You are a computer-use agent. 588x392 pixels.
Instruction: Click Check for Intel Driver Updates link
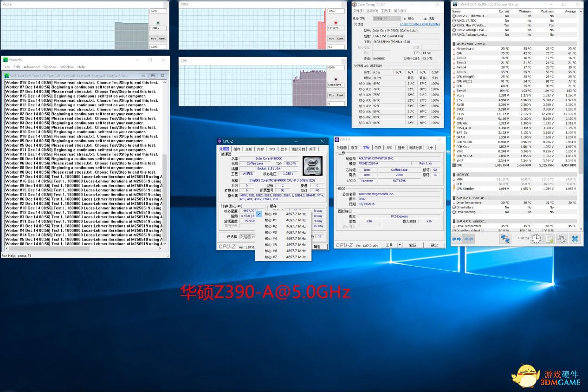point(420,24)
